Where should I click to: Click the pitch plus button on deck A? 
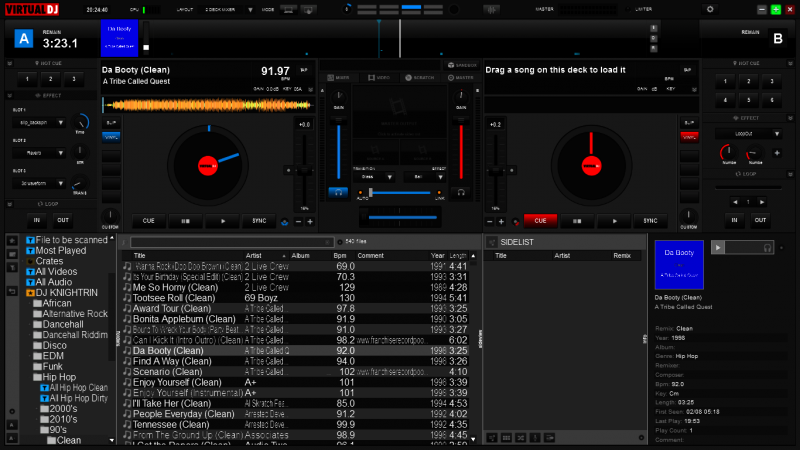310,221
